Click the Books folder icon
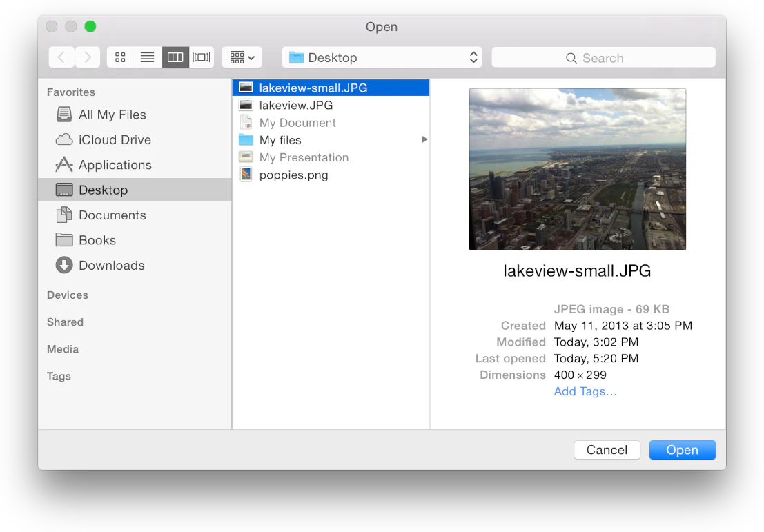The width and height of the screenshot is (764, 532). [63, 239]
